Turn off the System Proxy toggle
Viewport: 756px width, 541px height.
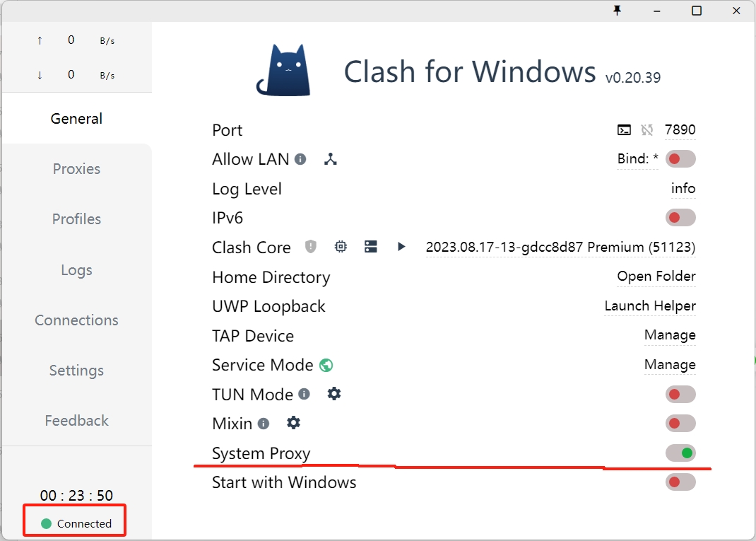click(x=680, y=453)
